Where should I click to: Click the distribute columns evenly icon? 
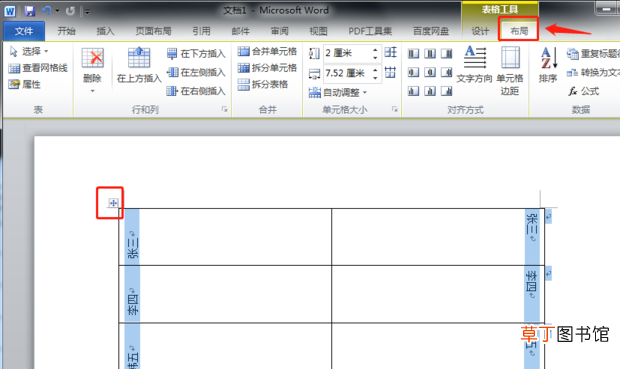click(x=390, y=72)
